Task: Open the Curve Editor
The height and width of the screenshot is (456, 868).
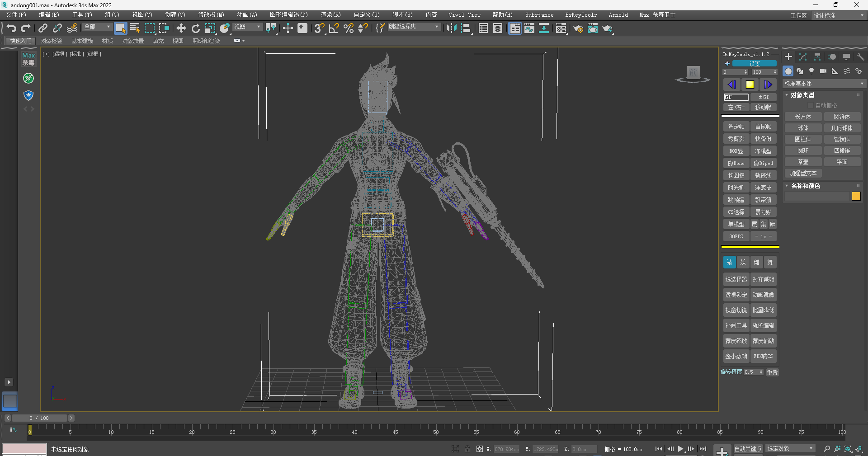Action: (529, 28)
